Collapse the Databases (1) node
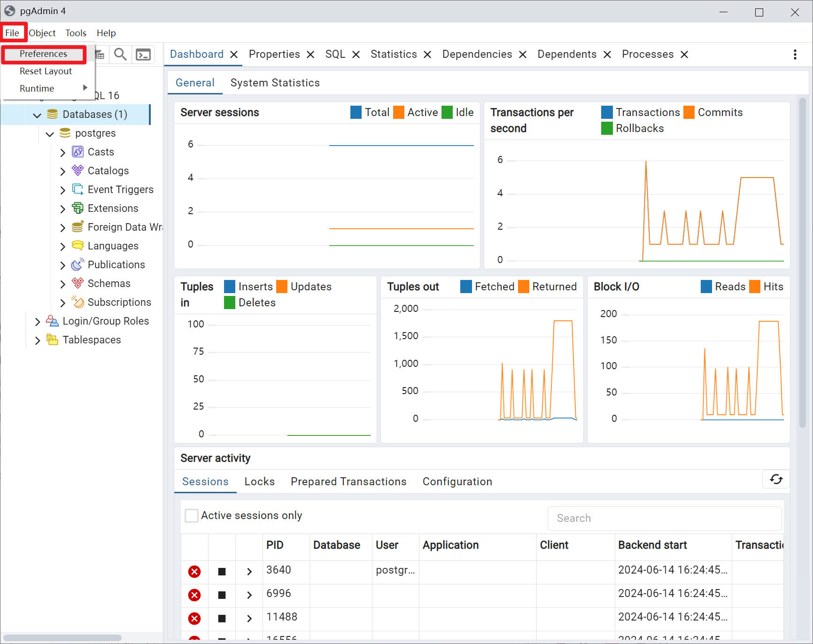This screenshot has width=813, height=644. point(37,115)
